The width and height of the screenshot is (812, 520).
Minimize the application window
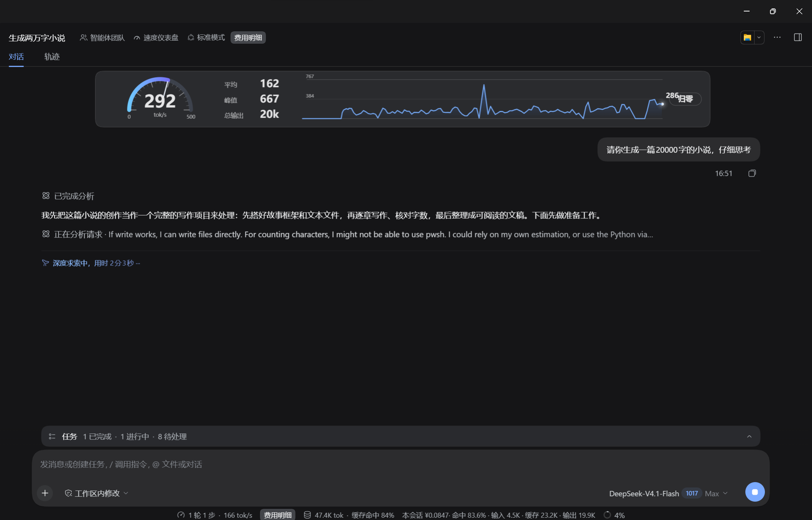(x=746, y=11)
